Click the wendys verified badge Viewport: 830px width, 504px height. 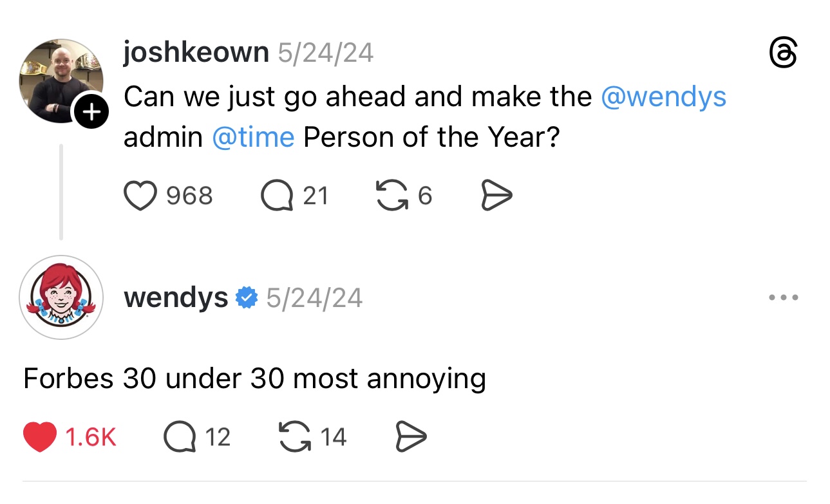pyautogui.click(x=246, y=298)
